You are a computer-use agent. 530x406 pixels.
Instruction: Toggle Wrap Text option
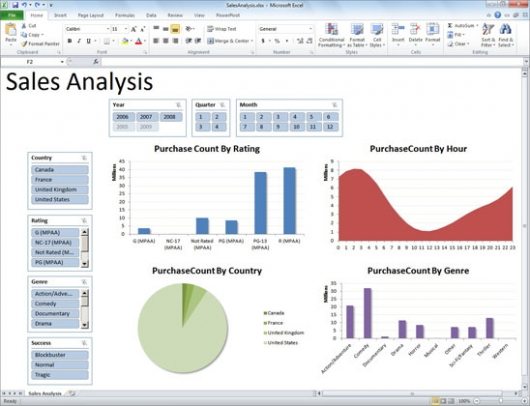click(222, 29)
